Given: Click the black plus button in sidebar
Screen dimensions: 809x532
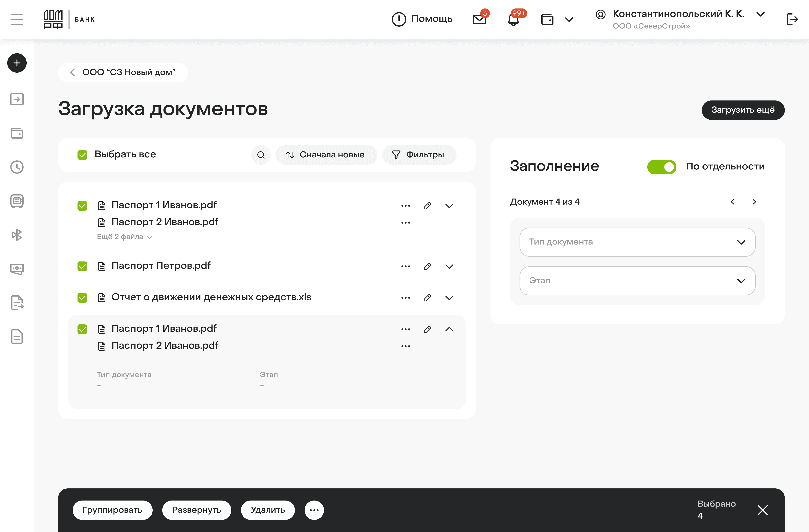Looking at the screenshot, I should click(17, 63).
